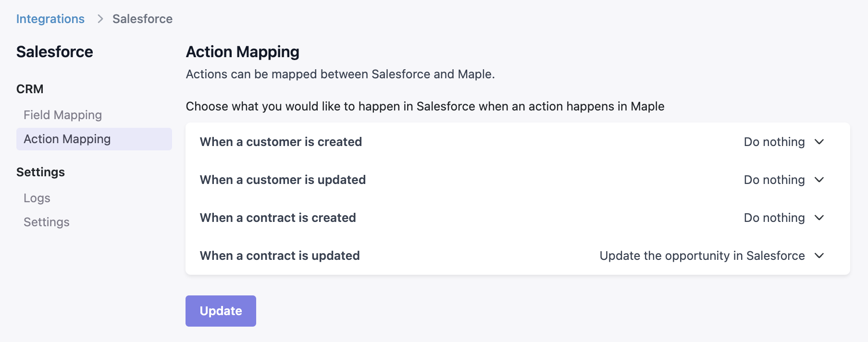Screen dimensions: 868x342
Task: Open the Logs page from sidebar
Action: click(37, 198)
